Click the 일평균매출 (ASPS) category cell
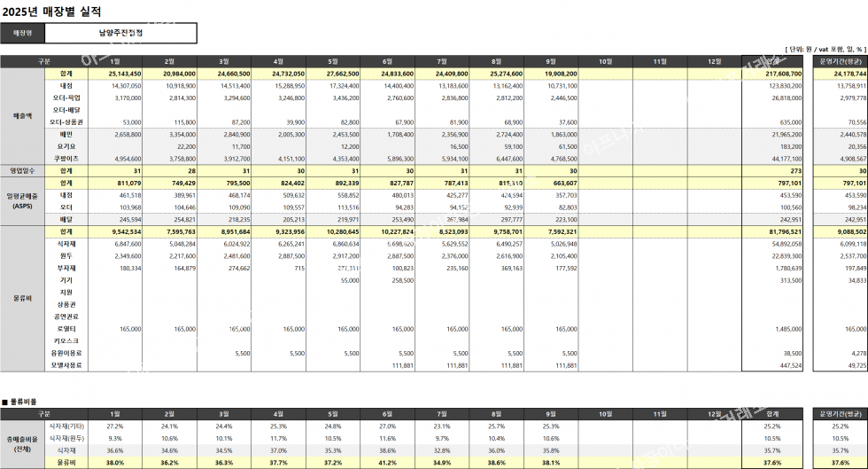Viewport: 868px width, 469px height. coord(22,200)
